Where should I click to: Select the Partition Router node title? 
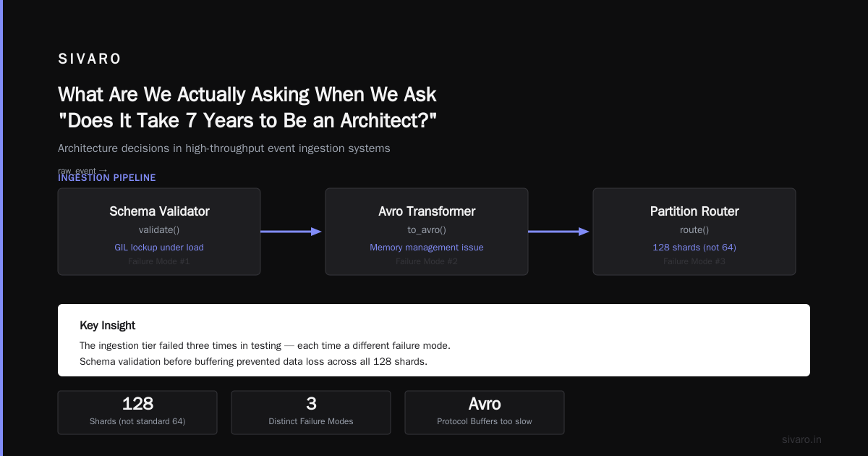click(694, 211)
